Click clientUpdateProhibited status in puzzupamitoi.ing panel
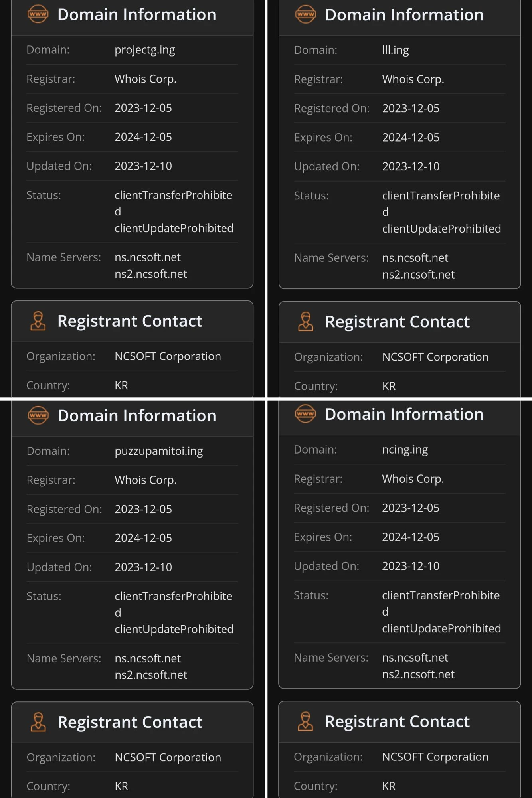This screenshot has height=798, width=532. 174,629
